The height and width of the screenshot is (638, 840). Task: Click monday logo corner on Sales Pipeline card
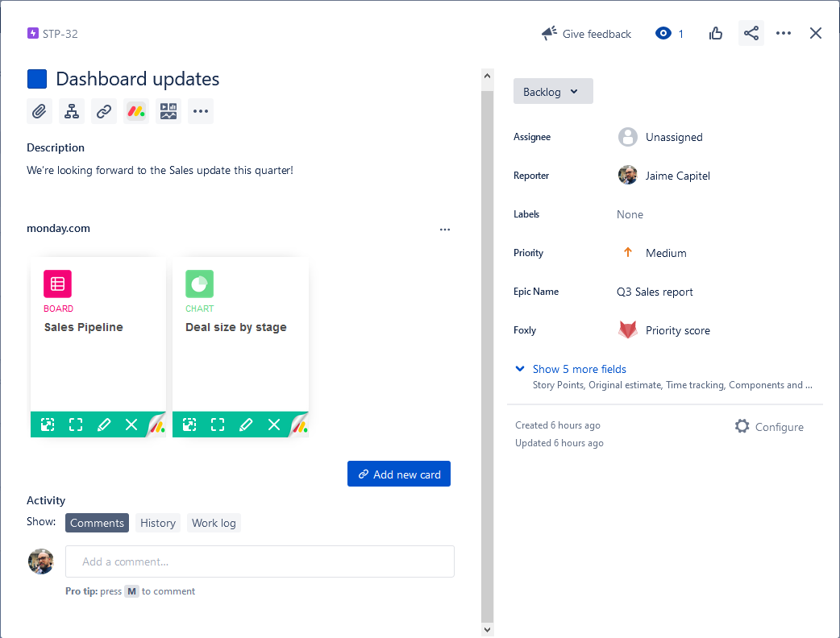point(157,425)
